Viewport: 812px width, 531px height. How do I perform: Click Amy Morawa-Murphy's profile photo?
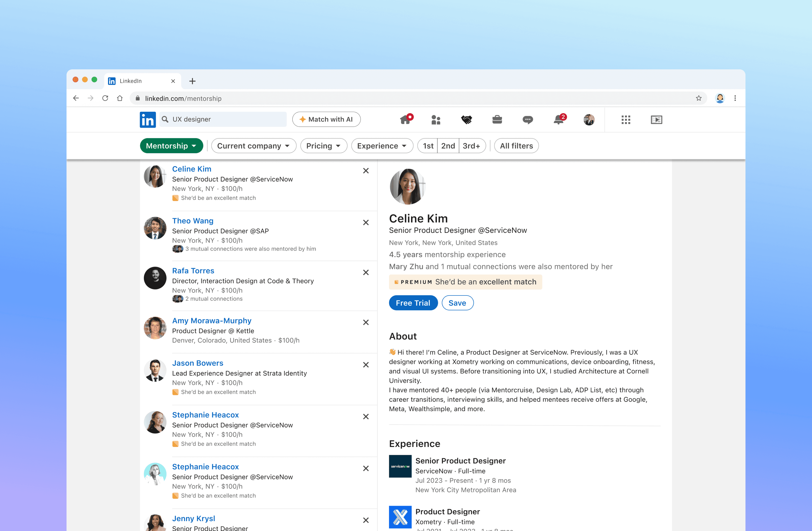click(155, 328)
